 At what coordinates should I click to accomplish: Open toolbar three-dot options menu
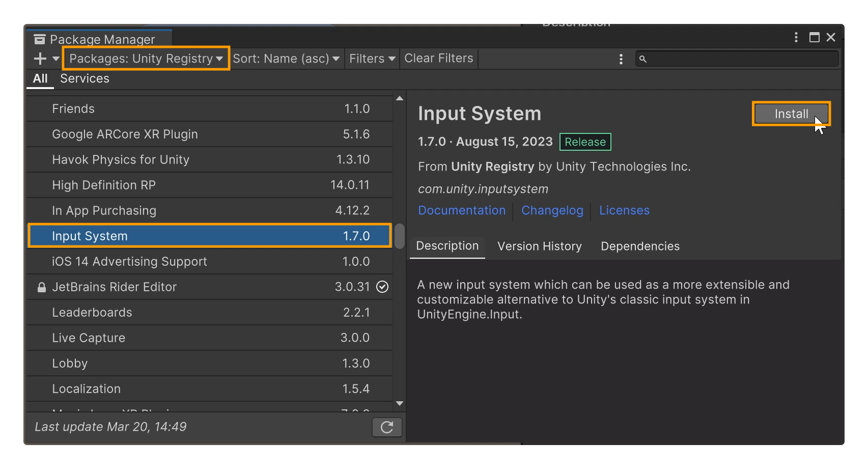point(621,59)
